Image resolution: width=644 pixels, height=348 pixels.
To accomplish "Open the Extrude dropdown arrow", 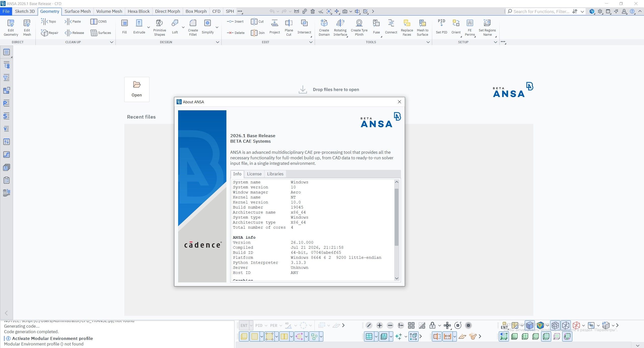I will pos(148,27).
